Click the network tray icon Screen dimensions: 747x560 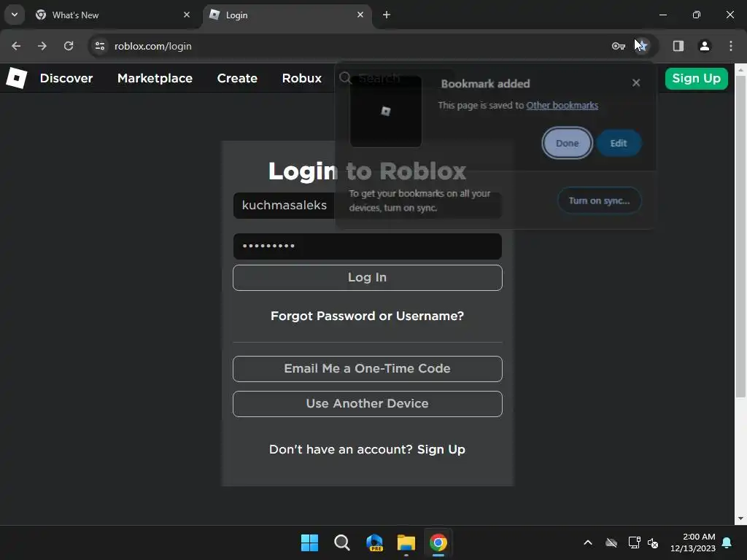click(634, 542)
